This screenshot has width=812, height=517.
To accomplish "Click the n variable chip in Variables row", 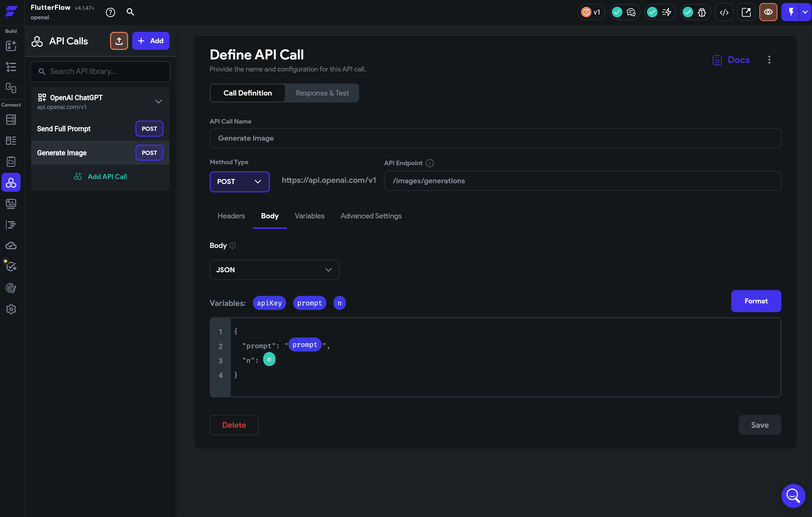I will (x=339, y=303).
